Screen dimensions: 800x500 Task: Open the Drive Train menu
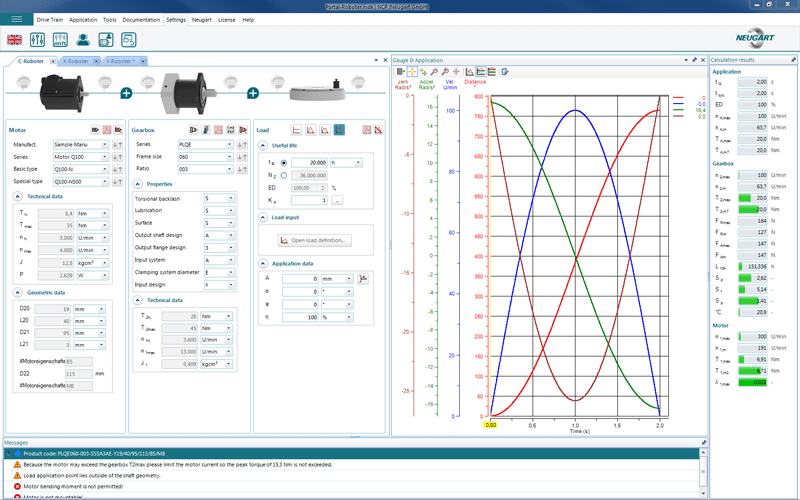coord(49,20)
